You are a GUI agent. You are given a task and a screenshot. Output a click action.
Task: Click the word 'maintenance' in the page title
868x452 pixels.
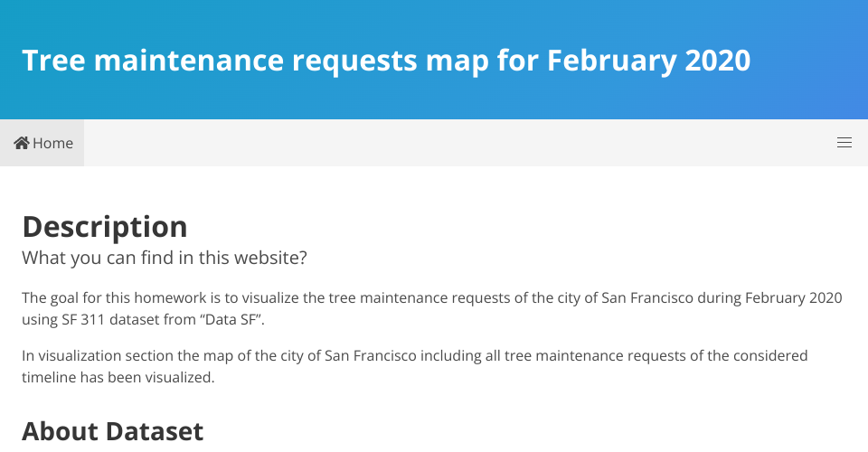[x=189, y=61]
